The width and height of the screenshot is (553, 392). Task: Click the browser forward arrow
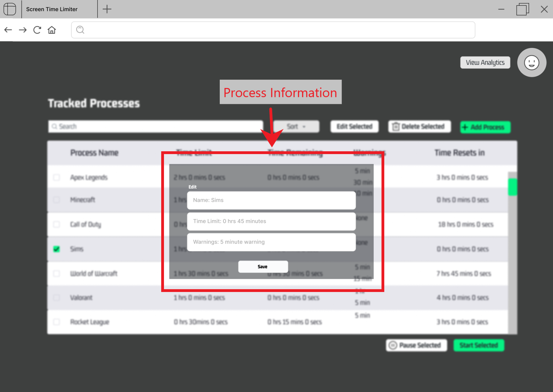[x=23, y=30]
